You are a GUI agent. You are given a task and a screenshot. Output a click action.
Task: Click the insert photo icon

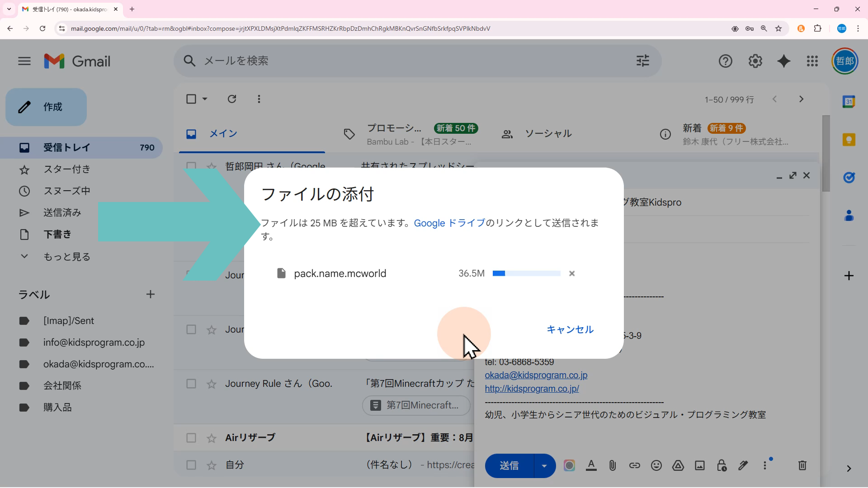tap(699, 465)
